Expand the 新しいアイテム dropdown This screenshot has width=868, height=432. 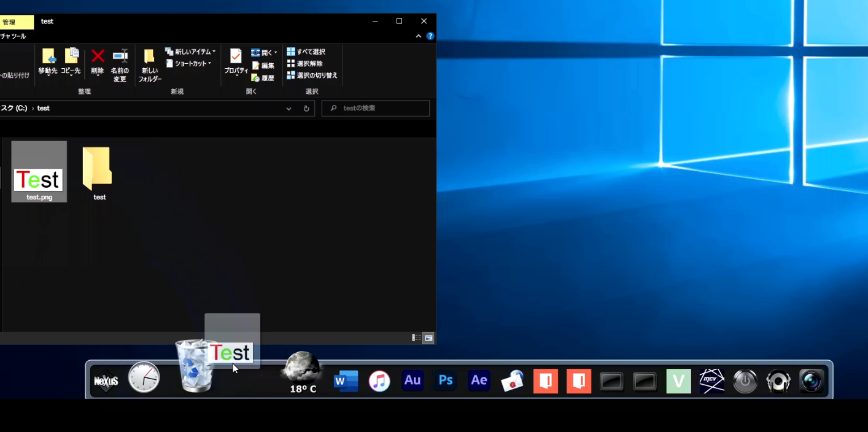click(x=190, y=52)
